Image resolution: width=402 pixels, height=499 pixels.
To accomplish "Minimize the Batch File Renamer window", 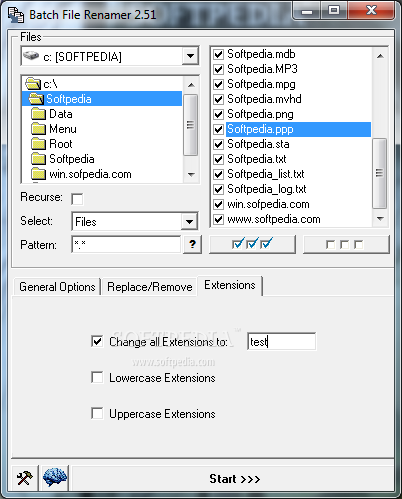I will (307, 11).
